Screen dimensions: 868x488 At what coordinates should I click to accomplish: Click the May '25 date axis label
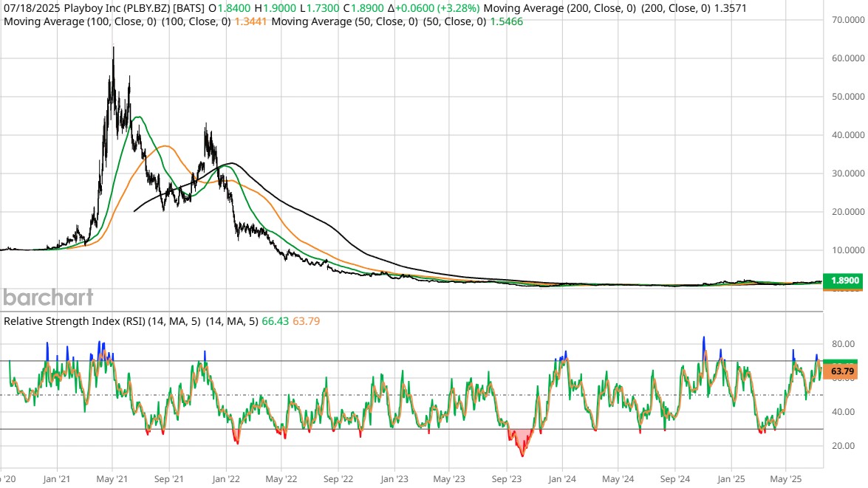(x=786, y=479)
